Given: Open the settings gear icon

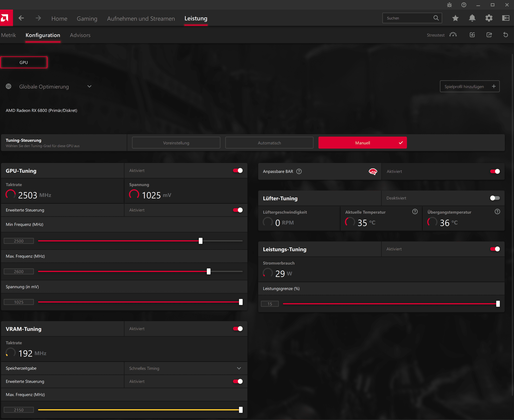Looking at the screenshot, I should click(x=489, y=18).
